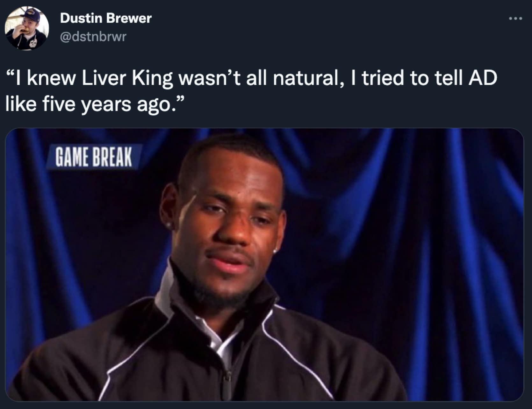This screenshot has height=409, width=532.
Task: Click the GAME BREAK badge in the photo
Action: (93, 157)
